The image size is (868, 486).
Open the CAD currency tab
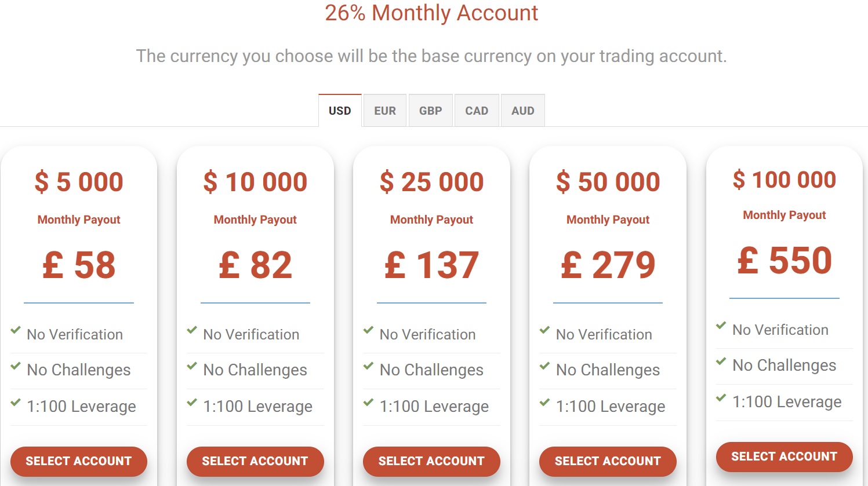[x=477, y=111]
